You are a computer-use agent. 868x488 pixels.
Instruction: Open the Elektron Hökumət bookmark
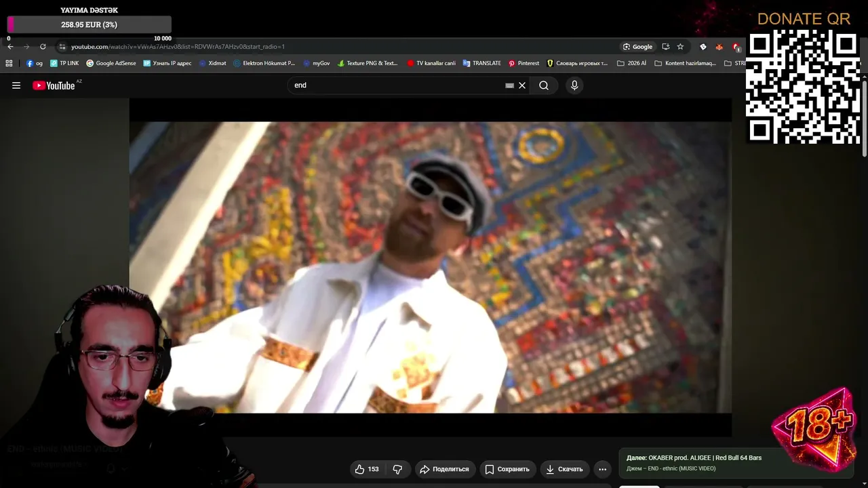tap(264, 63)
